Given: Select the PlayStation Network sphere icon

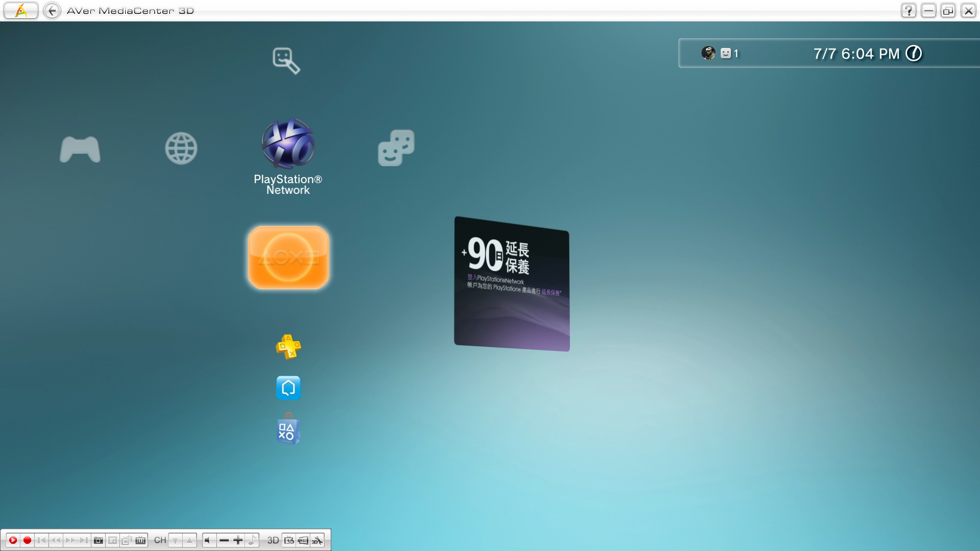Looking at the screenshot, I should pos(288,143).
